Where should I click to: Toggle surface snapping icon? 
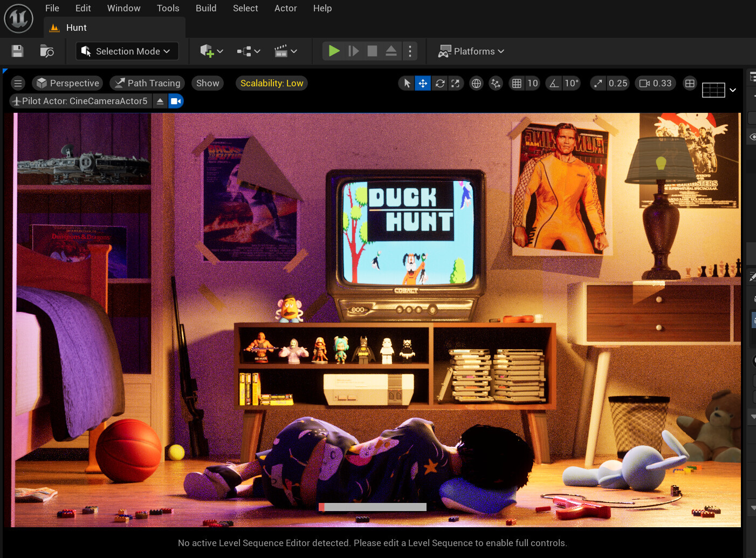point(496,83)
